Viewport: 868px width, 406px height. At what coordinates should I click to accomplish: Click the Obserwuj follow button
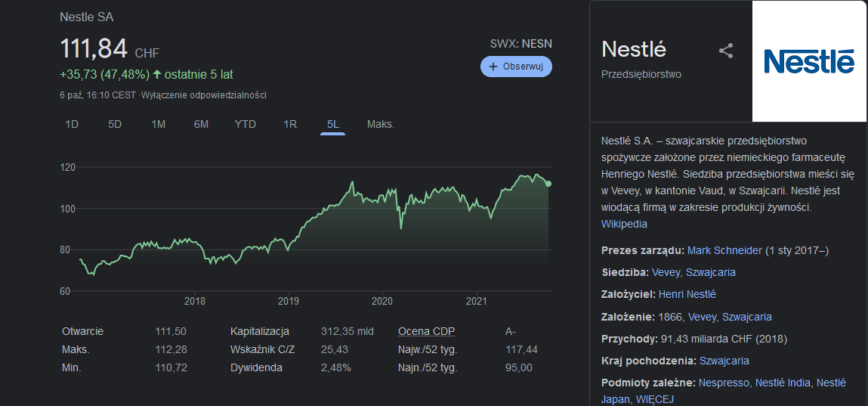[516, 67]
